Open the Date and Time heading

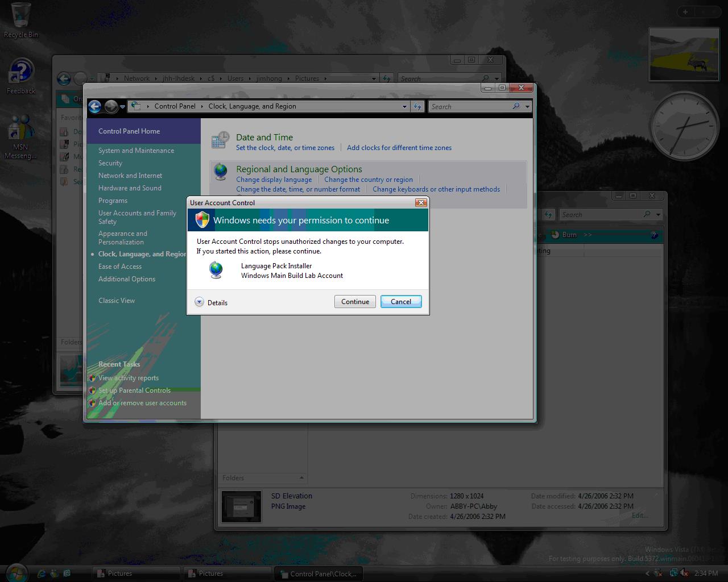(264, 137)
